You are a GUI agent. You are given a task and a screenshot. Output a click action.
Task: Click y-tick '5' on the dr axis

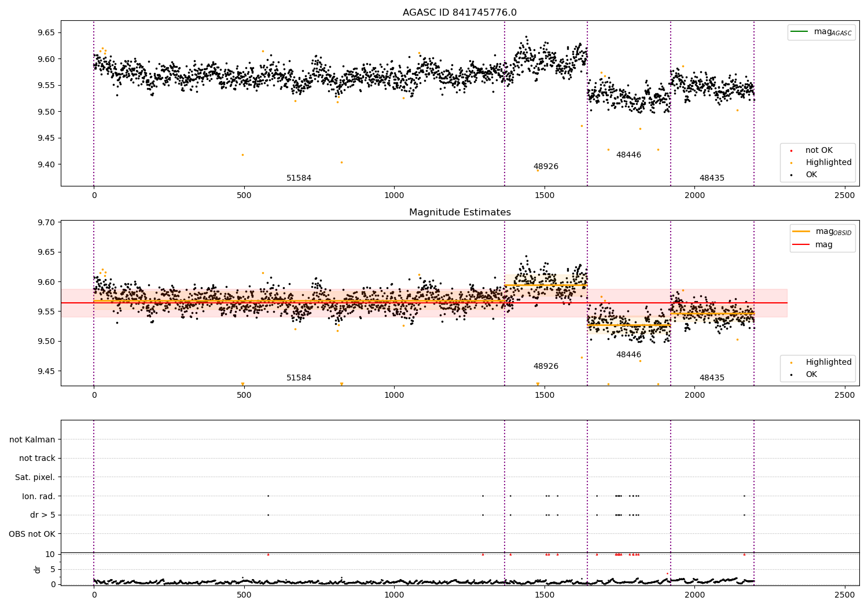click(53, 569)
